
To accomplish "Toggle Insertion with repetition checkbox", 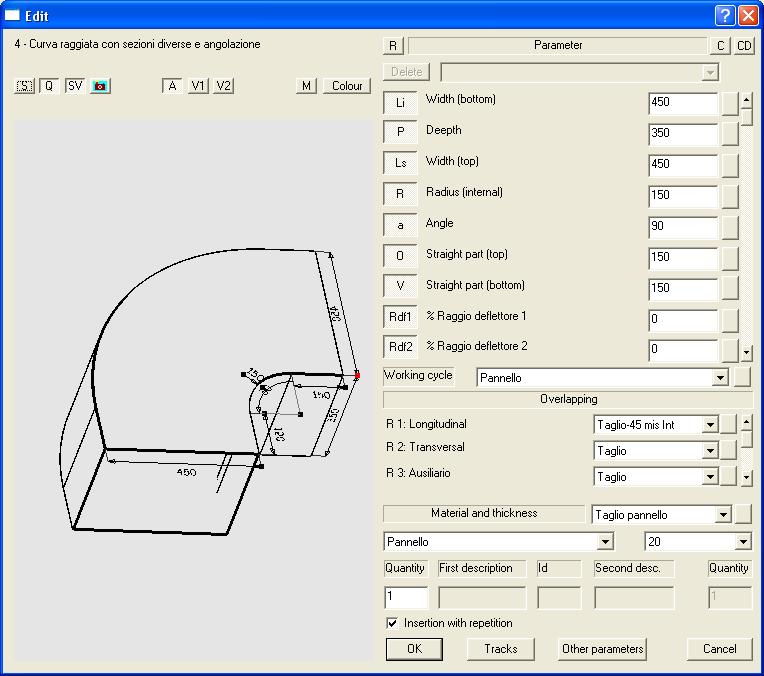I will [x=392, y=623].
